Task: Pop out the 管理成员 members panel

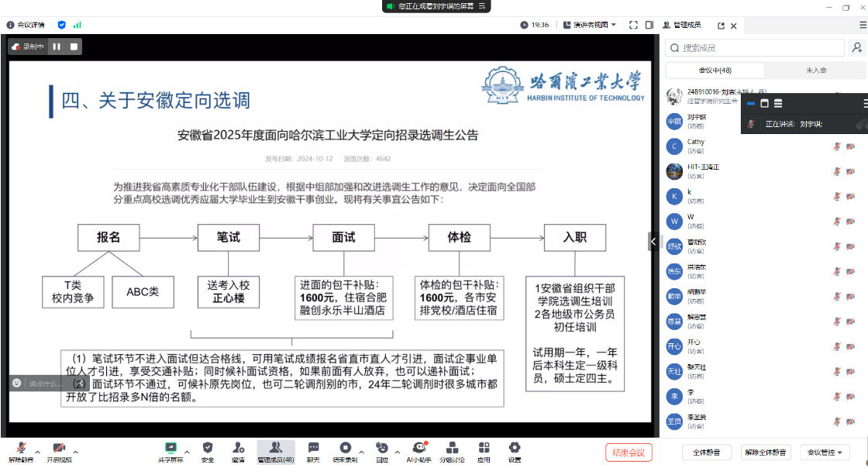Action: click(x=722, y=25)
